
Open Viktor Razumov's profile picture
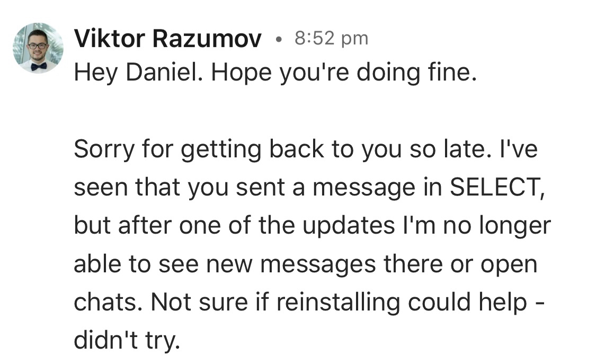pyautogui.click(x=38, y=48)
